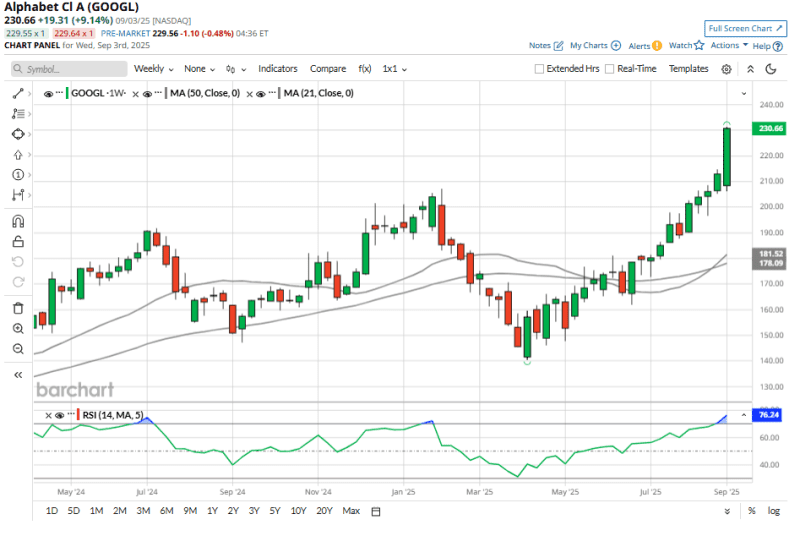Toggle dark mode with the moon icon

pyautogui.click(x=771, y=69)
